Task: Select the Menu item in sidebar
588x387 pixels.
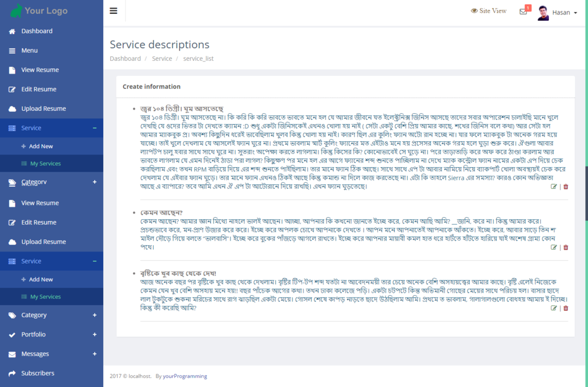Action: click(29, 51)
